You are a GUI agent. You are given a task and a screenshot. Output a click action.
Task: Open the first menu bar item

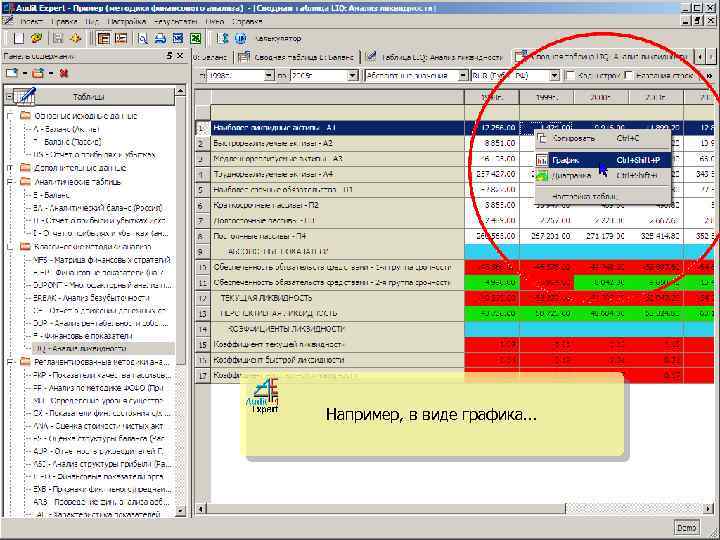tap(31, 21)
